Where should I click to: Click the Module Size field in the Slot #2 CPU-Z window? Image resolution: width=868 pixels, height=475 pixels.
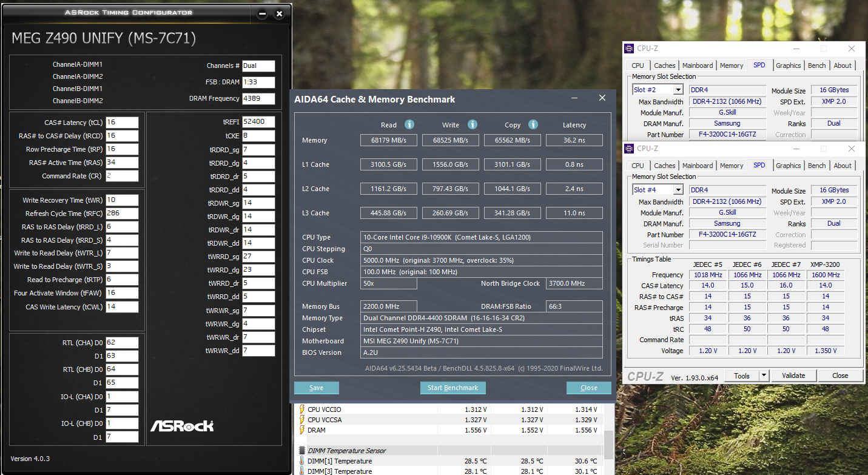click(x=834, y=90)
